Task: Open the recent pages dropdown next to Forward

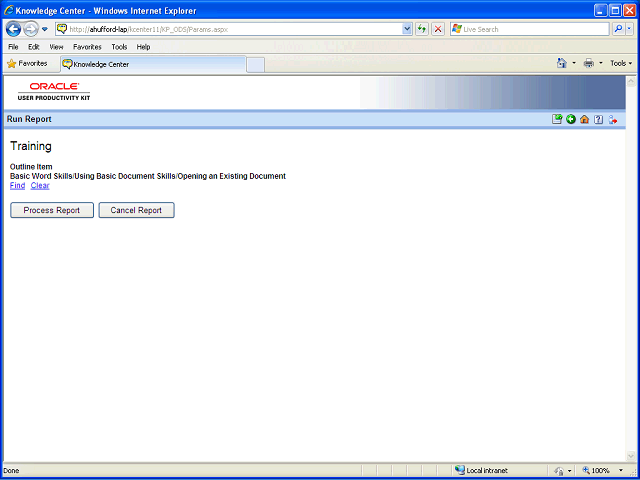Action: (45, 29)
